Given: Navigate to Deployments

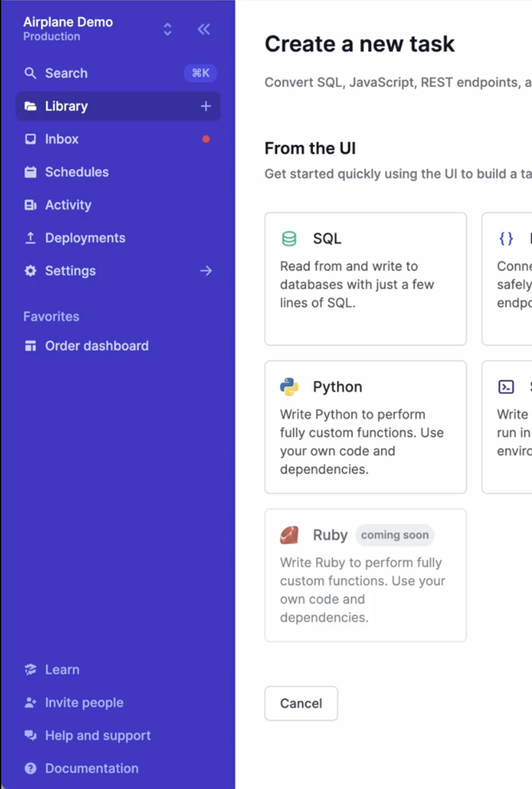Looking at the screenshot, I should [x=85, y=238].
